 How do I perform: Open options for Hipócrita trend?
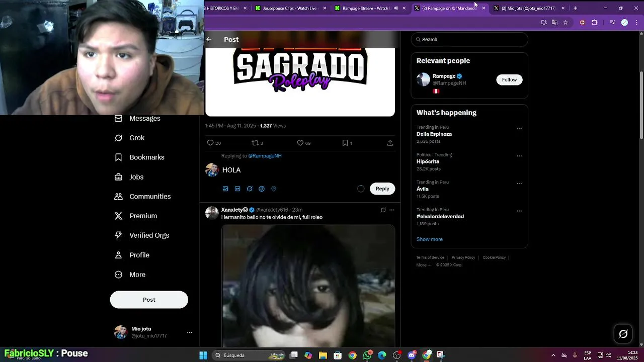pyautogui.click(x=519, y=156)
